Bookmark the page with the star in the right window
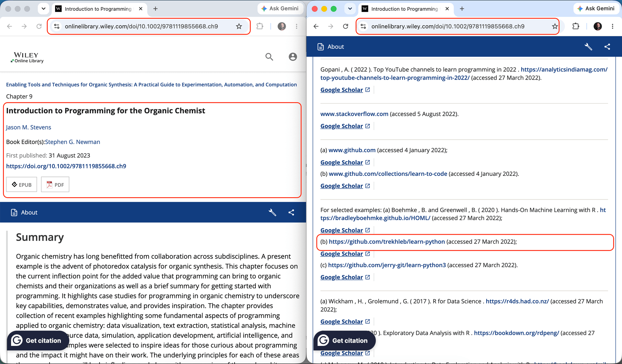Screen dimensions: 622x364 pyautogui.click(x=555, y=26)
